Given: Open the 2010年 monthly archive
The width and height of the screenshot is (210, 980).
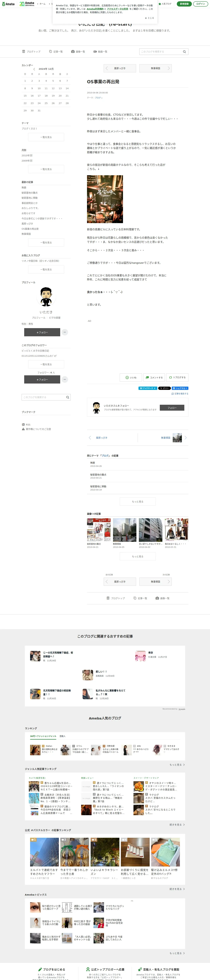Looking at the screenshot, I should point(27,156).
